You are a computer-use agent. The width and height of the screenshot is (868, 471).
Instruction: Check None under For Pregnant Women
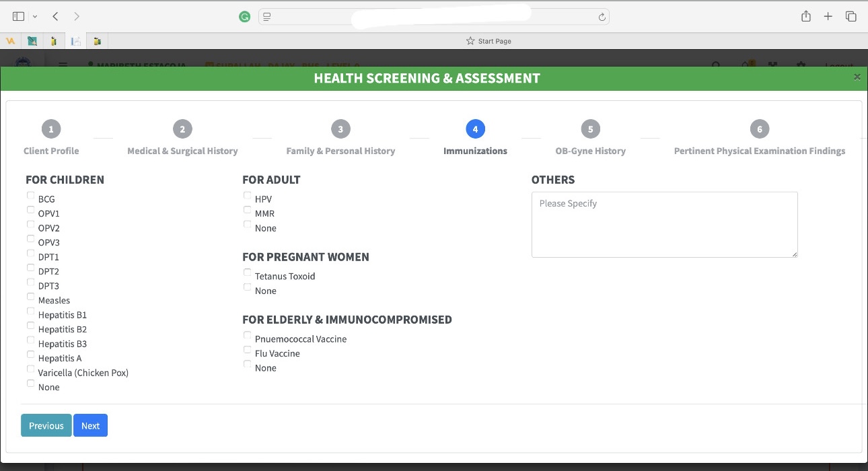click(x=247, y=287)
